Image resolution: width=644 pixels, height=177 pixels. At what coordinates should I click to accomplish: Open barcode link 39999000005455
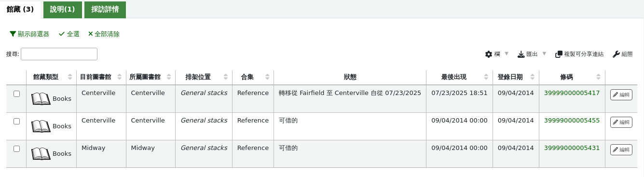coord(572,121)
